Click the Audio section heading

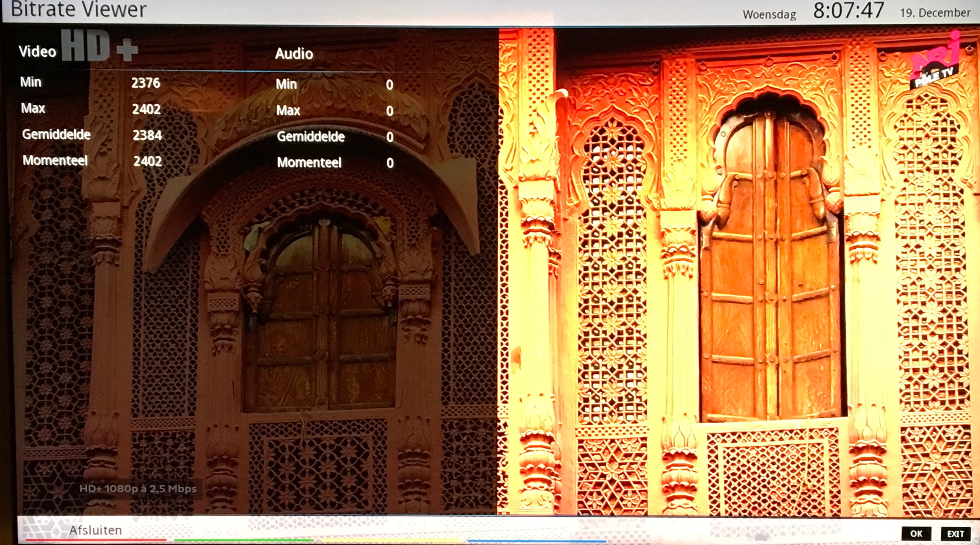point(294,54)
